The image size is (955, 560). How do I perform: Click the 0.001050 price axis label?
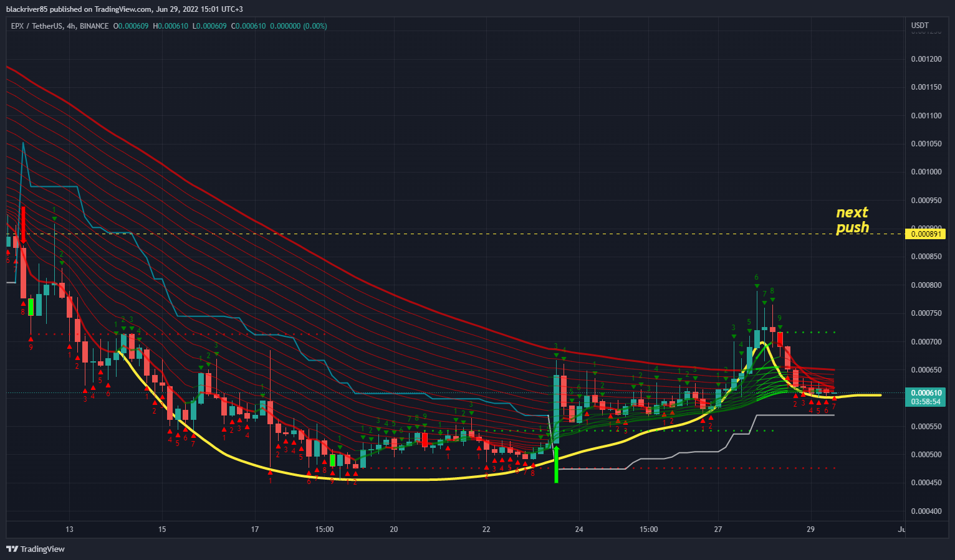926,144
